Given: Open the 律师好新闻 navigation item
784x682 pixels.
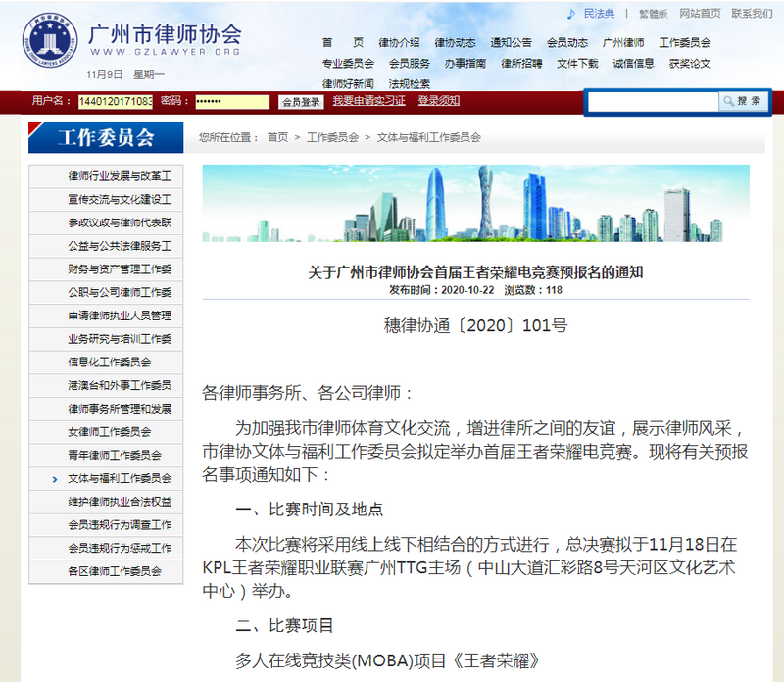Looking at the screenshot, I should (x=348, y=83).
